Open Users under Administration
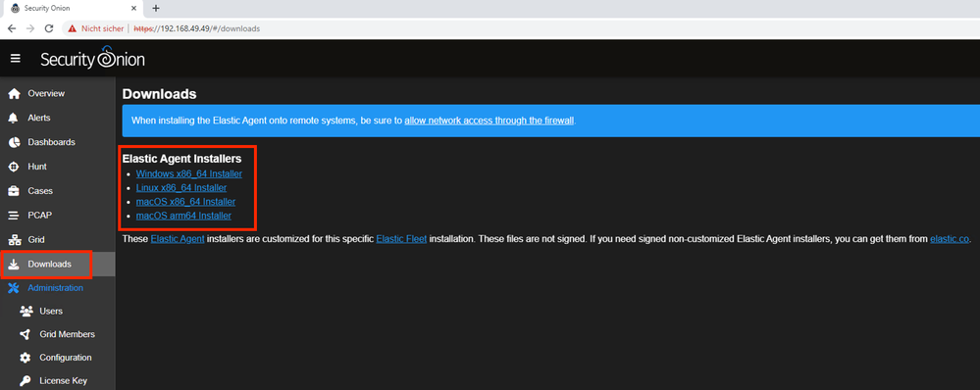Image resolution: width=980 pixels, height=390 pixels. coord(58,311)
